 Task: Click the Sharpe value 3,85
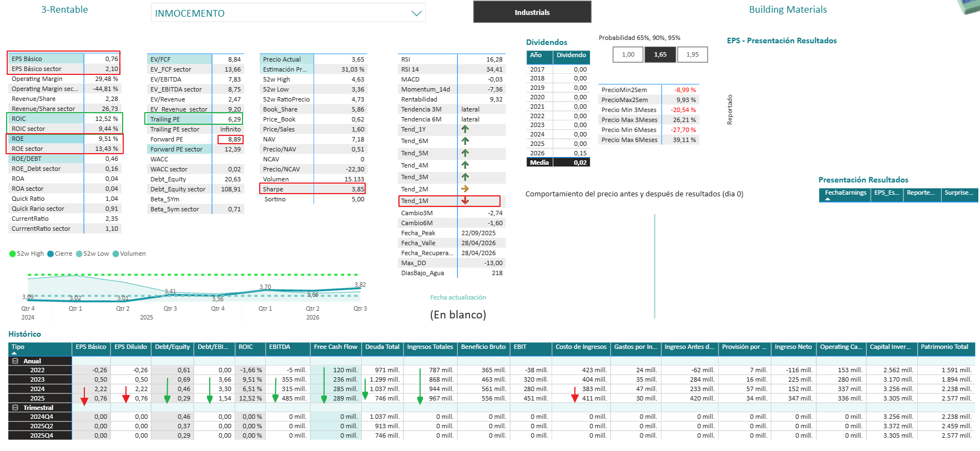click(357, 189)
